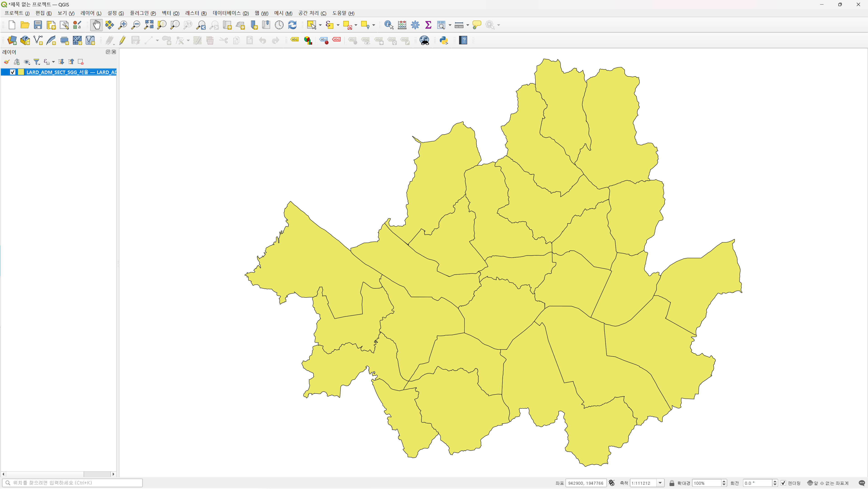Click the Refresh map icon
This screenshot has height=489, width=868.
pyautogui.click(x=292, y=25)
